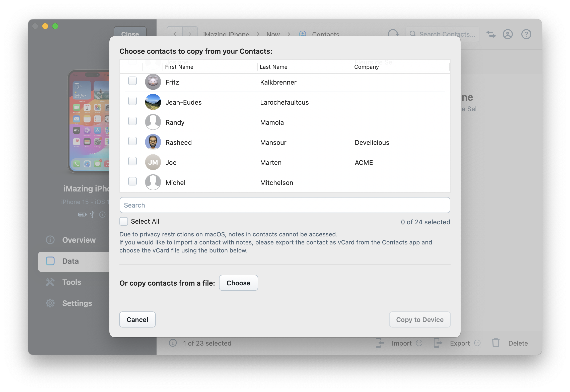The height and width of the screenshot is (392, 570).
Task: Tick the checkbox for Joe Marten
Action: (132, 161)
